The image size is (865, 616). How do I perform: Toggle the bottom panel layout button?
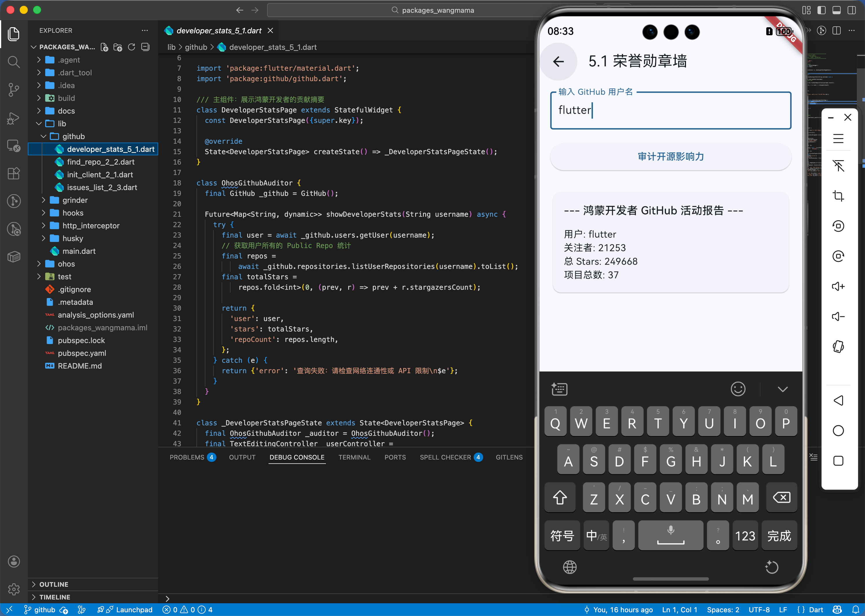(836, 10)
